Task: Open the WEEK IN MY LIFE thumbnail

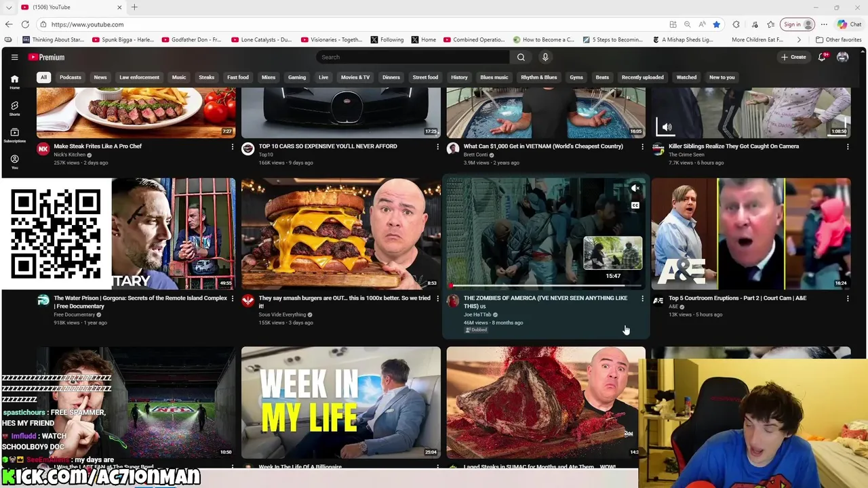Action: (x=341, y=403)
